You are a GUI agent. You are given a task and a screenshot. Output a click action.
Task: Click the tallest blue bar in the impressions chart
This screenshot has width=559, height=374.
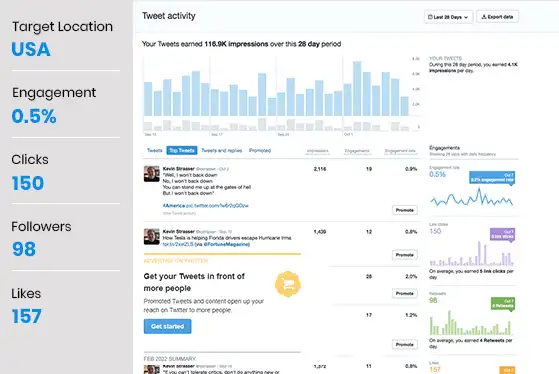click(357, 88)
